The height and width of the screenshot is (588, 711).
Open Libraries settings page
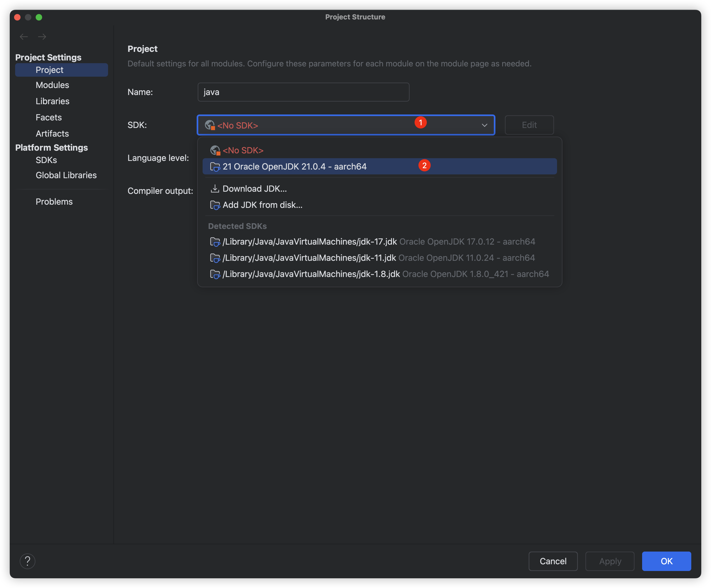(52, 101)
